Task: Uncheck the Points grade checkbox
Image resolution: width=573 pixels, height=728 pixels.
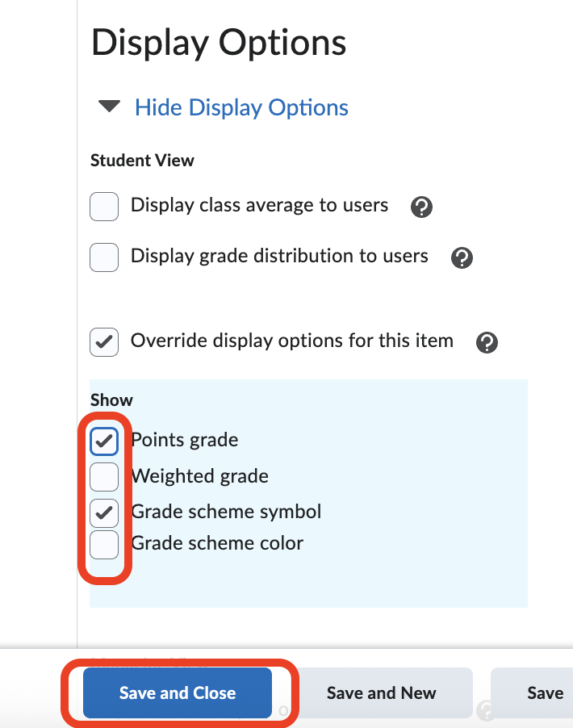Action: pos(104,441)
